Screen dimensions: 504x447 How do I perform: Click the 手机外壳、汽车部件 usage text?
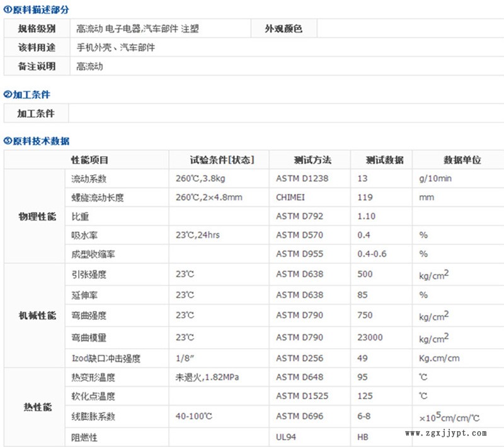tap(115, 47)
